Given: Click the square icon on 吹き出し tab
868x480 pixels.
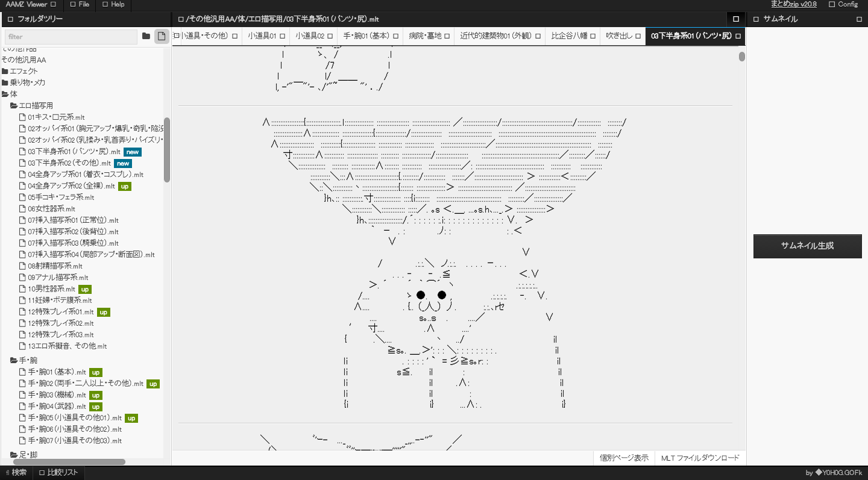Looking at the screenshot, I should point(638,36).
